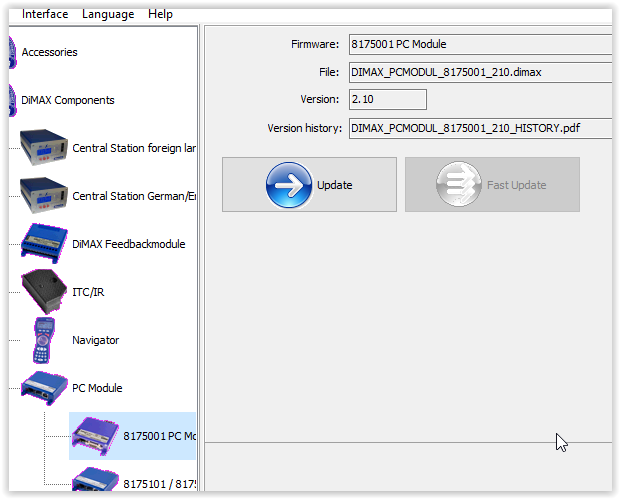Click the Central Station German device icon
This screenshot has width=620, height=499.
43,195
